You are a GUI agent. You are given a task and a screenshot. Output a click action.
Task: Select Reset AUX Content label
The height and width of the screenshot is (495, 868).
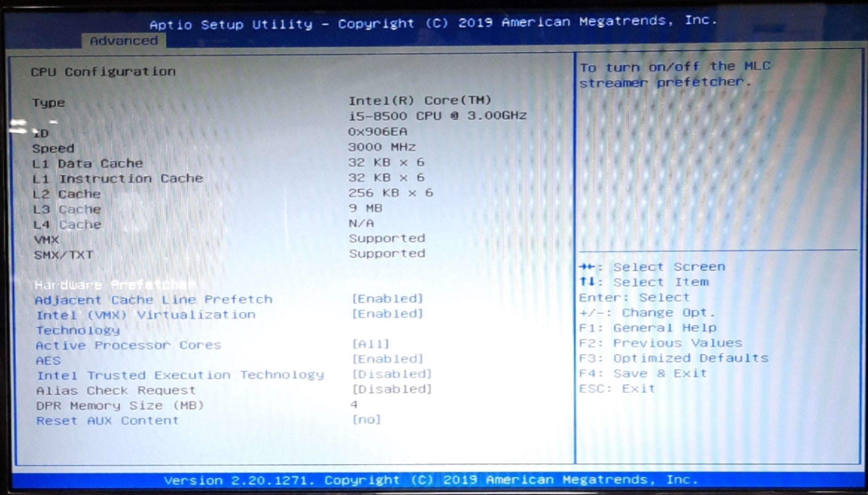point(107,421)
